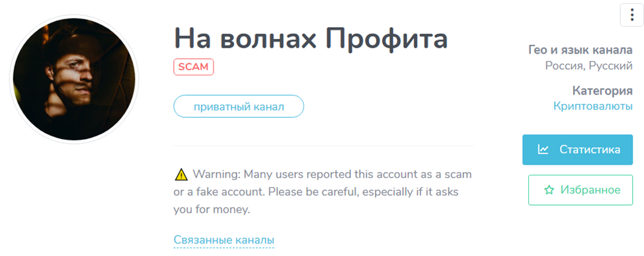Click the yellow warning triangle icon
Viewport: 644px width, 256px height.
(x=181, y=175)
